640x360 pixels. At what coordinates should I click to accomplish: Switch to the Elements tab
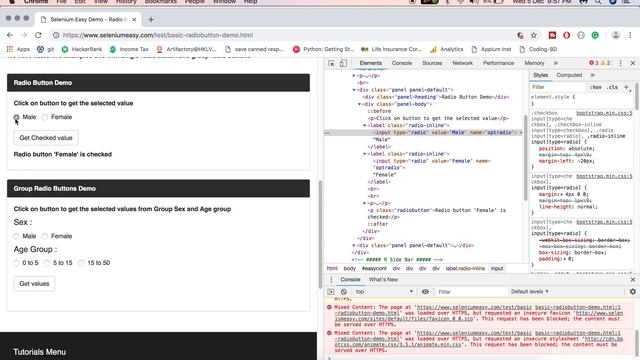[371, 63]
